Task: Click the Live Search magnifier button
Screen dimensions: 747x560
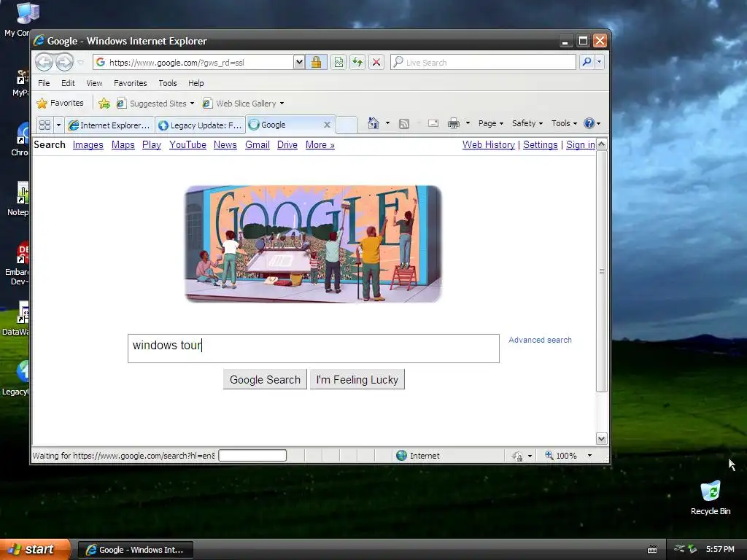Action: (587, 62)
